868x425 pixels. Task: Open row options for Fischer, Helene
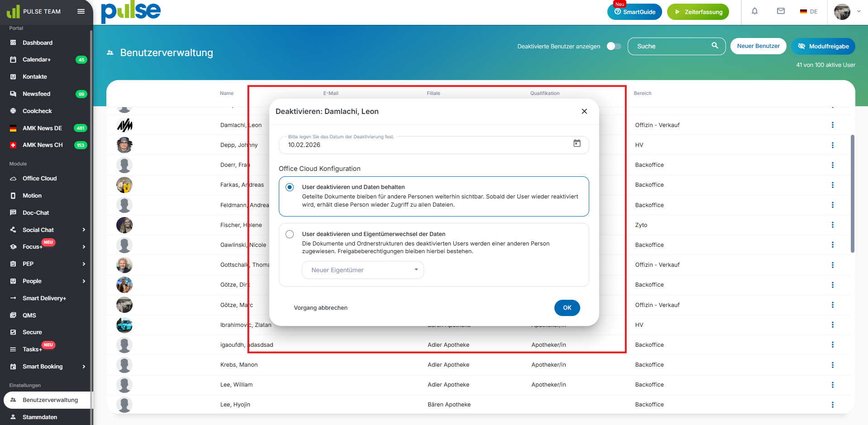point(833,225)
